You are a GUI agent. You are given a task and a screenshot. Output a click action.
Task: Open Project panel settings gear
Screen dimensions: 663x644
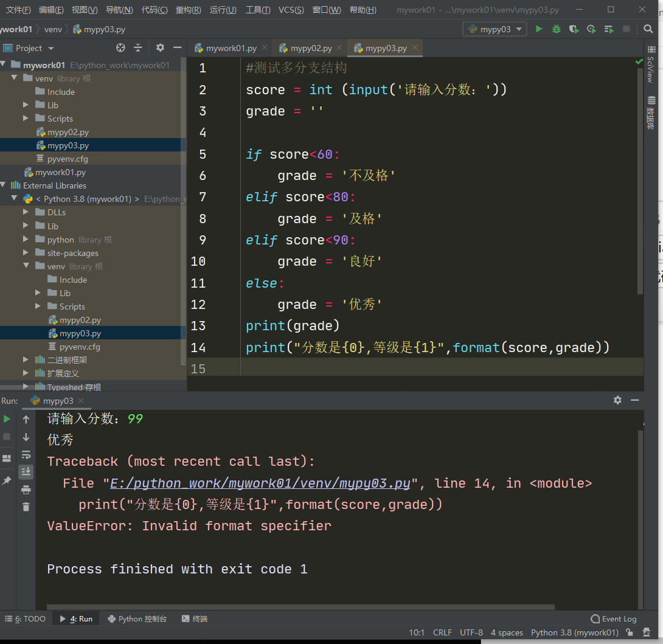[160, 48]
